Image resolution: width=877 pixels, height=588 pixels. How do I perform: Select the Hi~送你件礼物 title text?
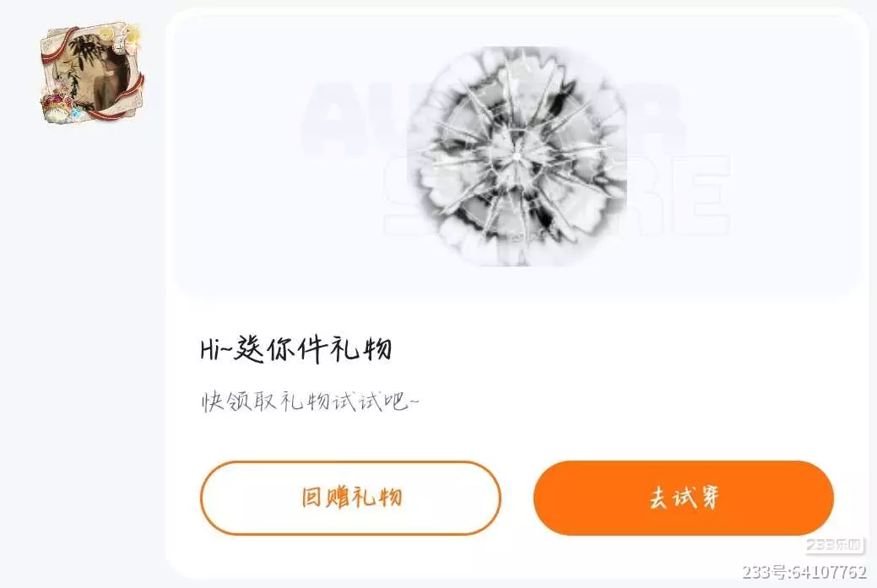tap(296, 350)
